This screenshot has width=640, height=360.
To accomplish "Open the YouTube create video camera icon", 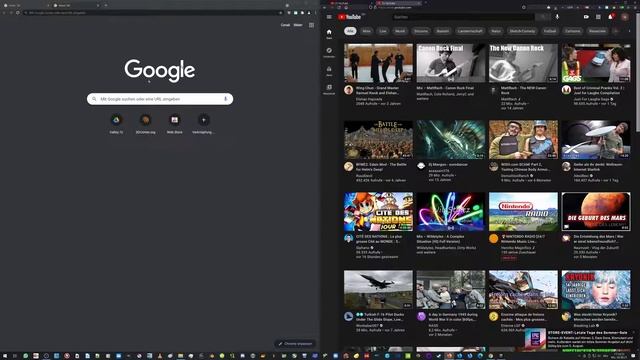I will point(586,17).
